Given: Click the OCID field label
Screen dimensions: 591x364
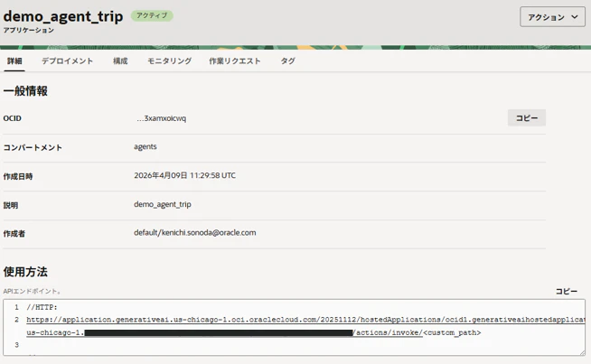Looking at the screenshot, I should [x=12, y=118].
